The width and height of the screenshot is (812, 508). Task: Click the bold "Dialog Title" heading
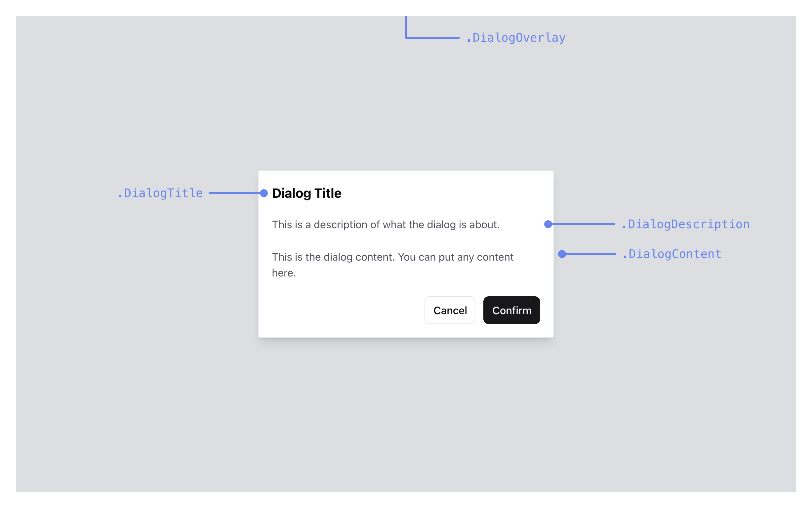tap(306, 193)
